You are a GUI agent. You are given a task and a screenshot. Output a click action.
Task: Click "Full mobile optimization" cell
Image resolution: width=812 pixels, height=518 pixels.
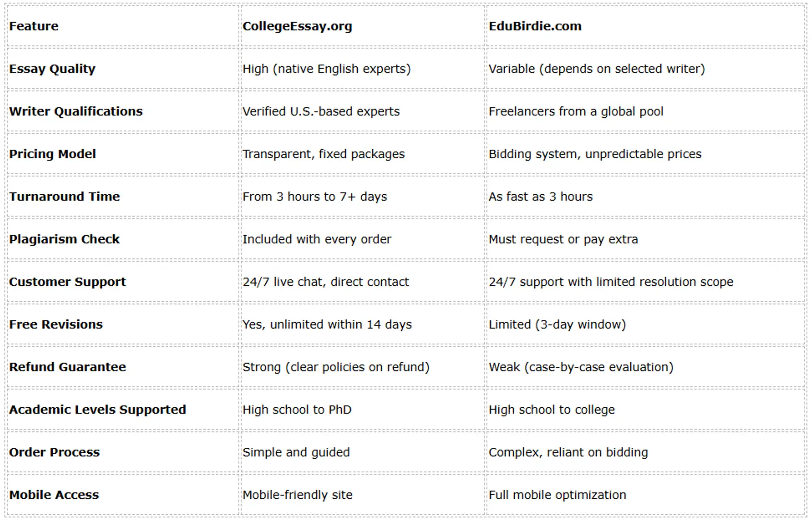(x=557, y=495)
